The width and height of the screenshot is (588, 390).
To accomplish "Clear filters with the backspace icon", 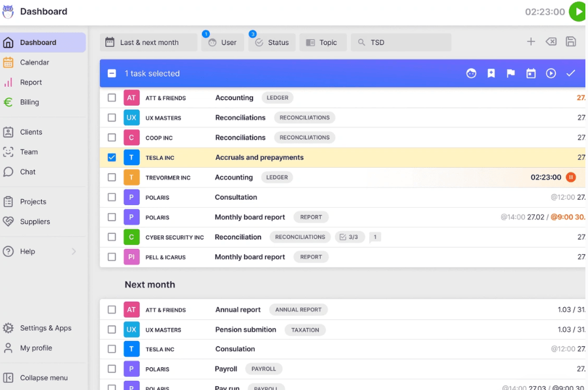I will coord(551,42).
